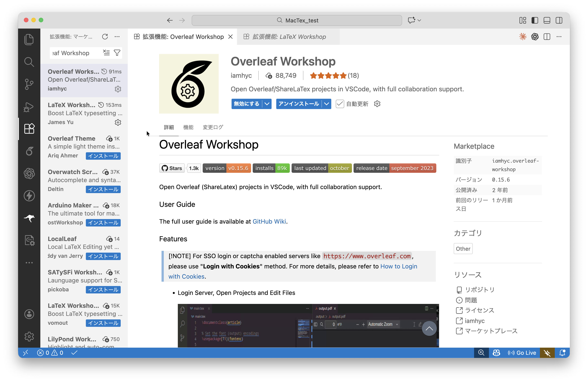Click the refresh extensions icon

point(105,37)
